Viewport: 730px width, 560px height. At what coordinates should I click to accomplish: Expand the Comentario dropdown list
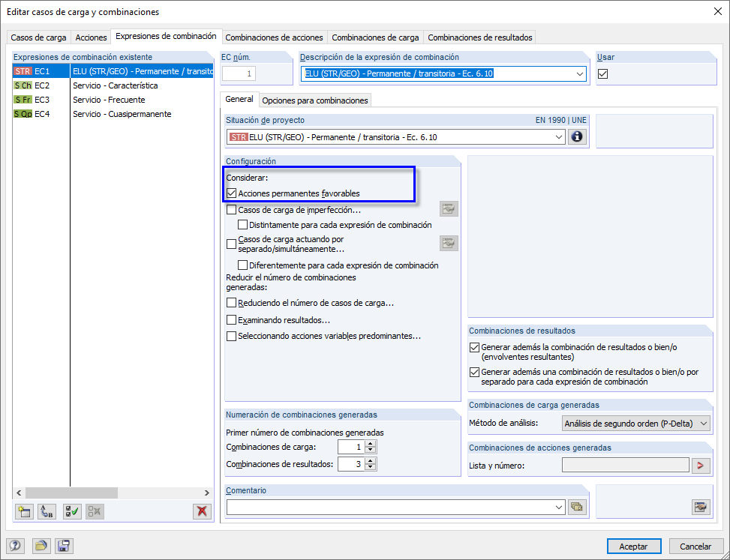pyautogui.click(x=559, y=507)
